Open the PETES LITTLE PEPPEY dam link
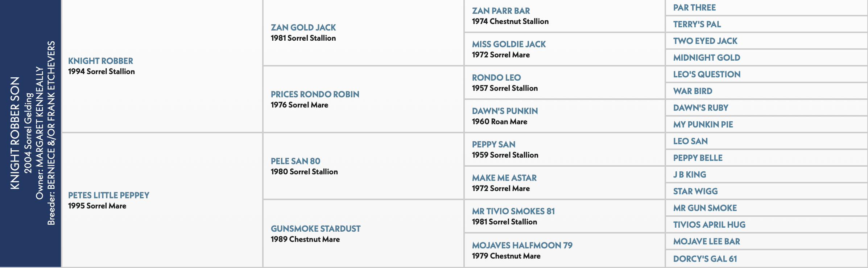 [108, 195]
